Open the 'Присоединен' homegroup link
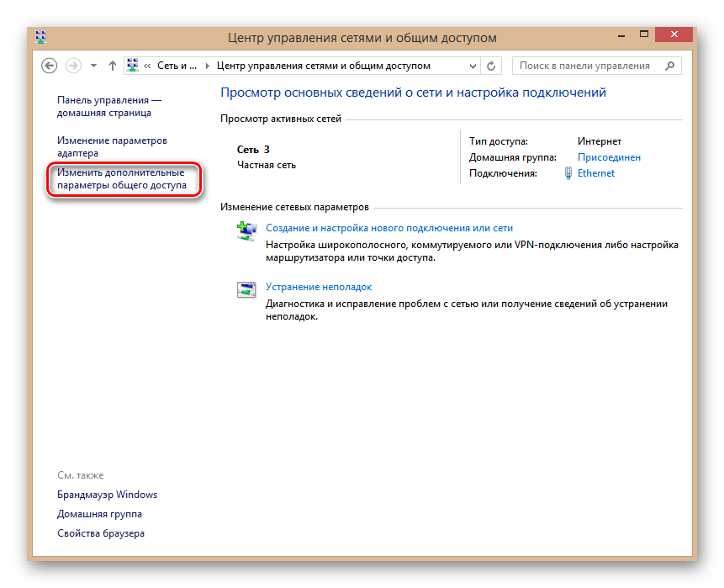 tap(609, 157)
